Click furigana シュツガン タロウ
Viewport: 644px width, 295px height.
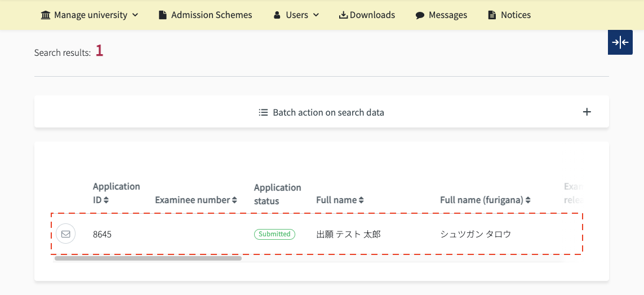(476, 235)
